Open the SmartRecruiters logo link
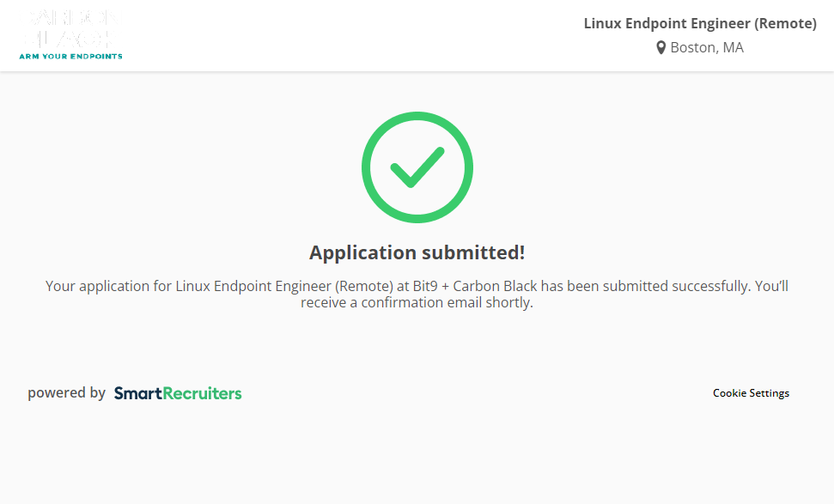 click(x=178, y=393)
